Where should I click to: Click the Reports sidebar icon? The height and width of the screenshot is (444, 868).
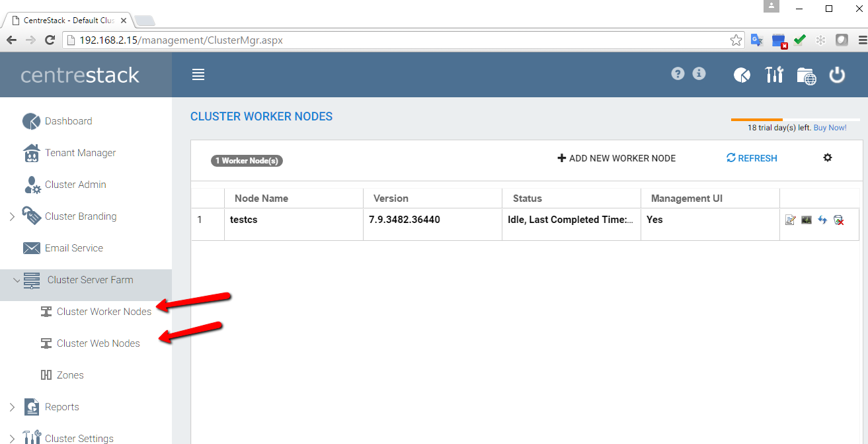31,407
